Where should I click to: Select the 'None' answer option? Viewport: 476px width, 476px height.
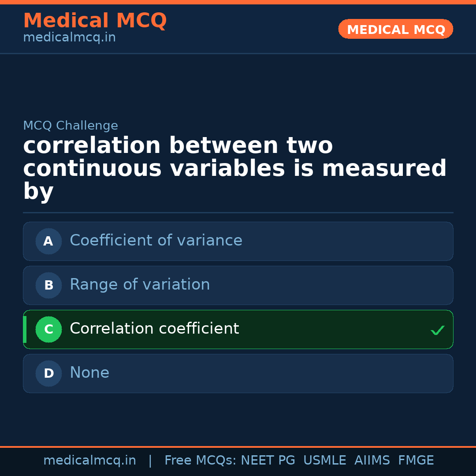click(89, 373)
